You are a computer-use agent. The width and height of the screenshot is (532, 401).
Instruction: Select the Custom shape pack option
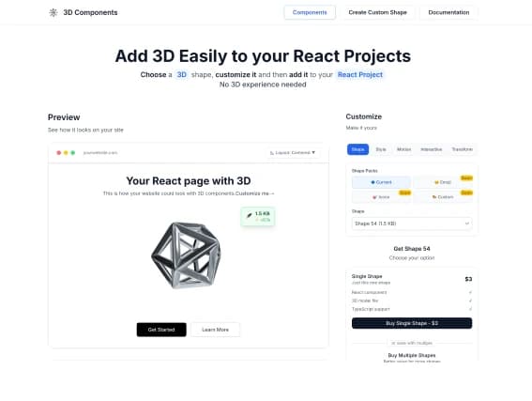point(443,197)
